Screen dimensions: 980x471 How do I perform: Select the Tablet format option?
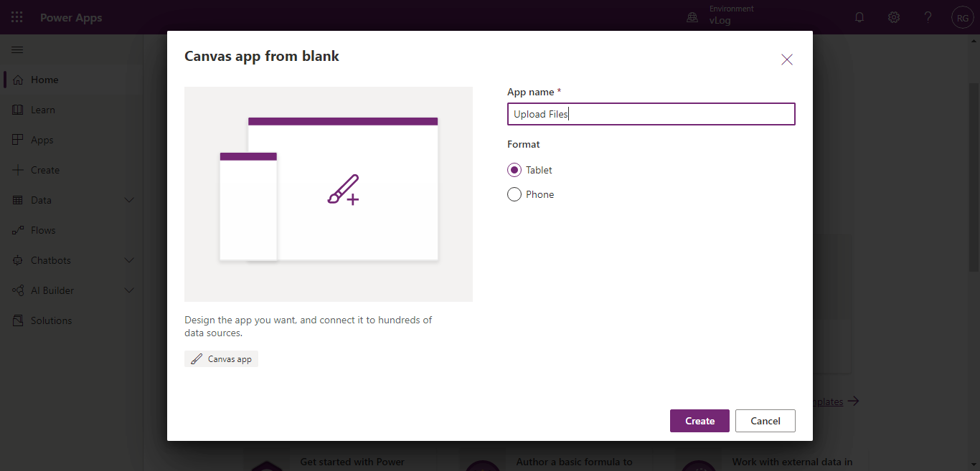point(514,170)
